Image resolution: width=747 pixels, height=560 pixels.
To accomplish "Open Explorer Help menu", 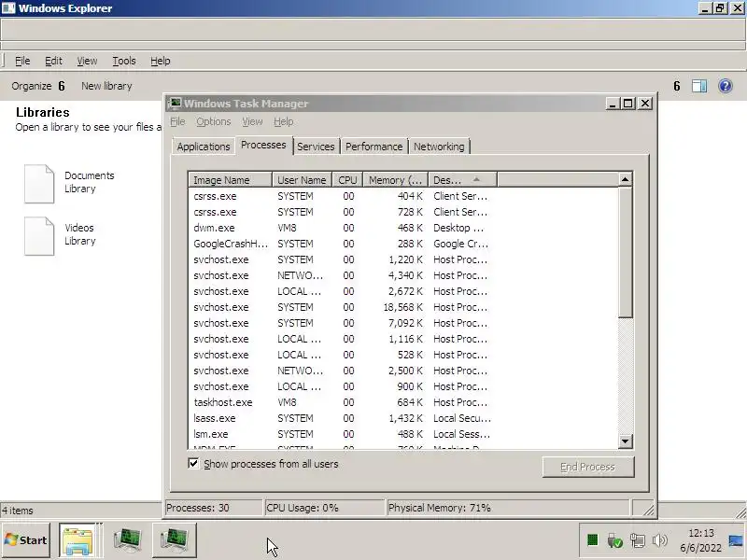I will pyautogui.click(x=160, y=61).
